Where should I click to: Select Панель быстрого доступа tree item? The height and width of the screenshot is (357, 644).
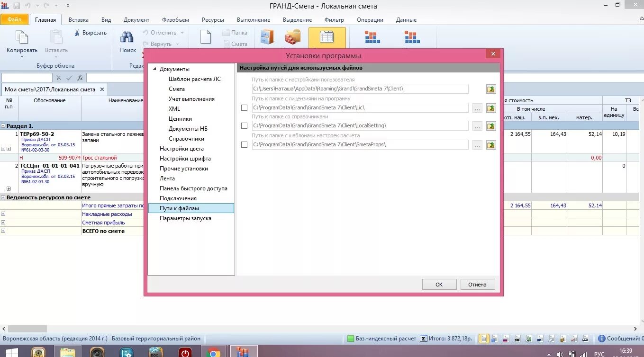pyautogui.click(x=193, y=188)
